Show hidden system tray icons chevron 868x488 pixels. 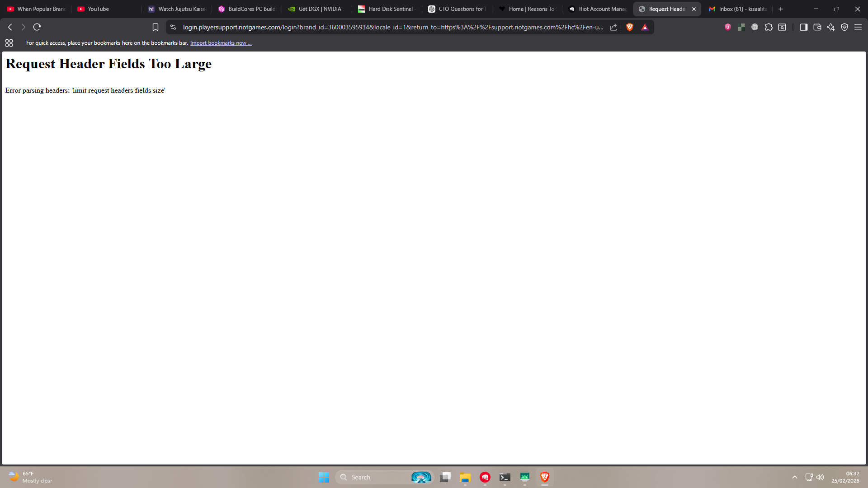[x=795, y=477]
